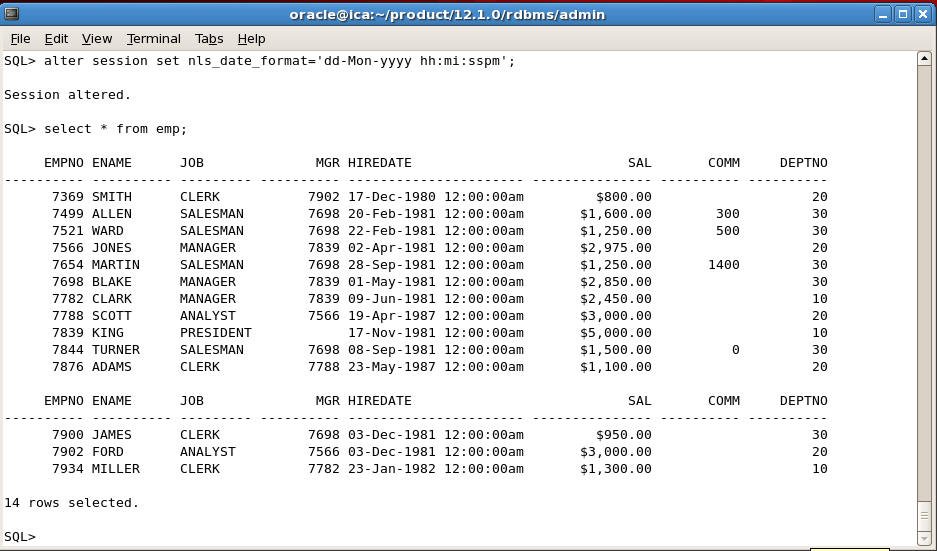
Task: Click employee number 7369
Action: (x=68, y=197)
